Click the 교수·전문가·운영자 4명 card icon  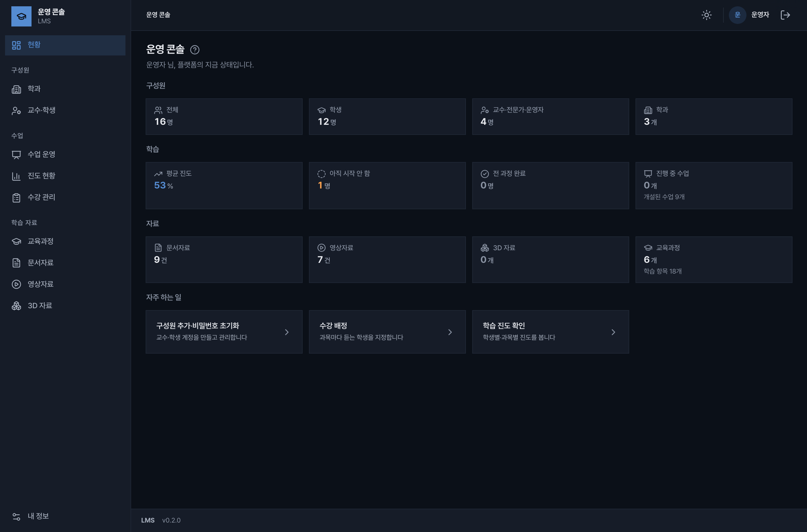tap(484, 110)
